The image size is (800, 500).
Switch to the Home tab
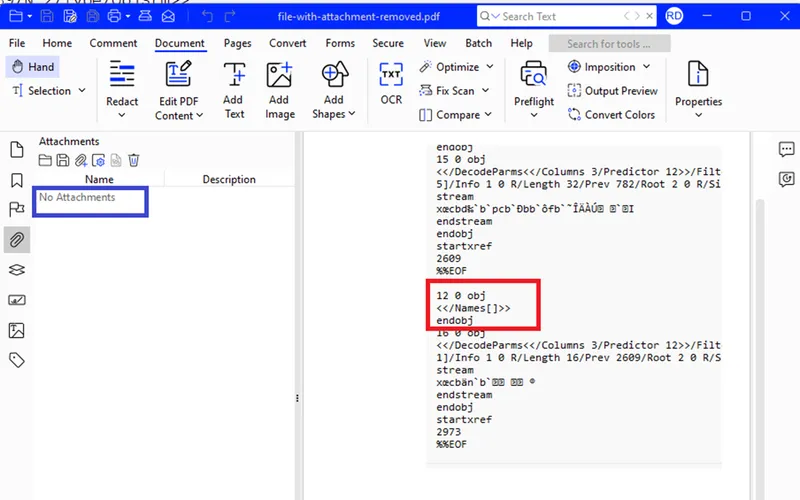tap(57, 43)
